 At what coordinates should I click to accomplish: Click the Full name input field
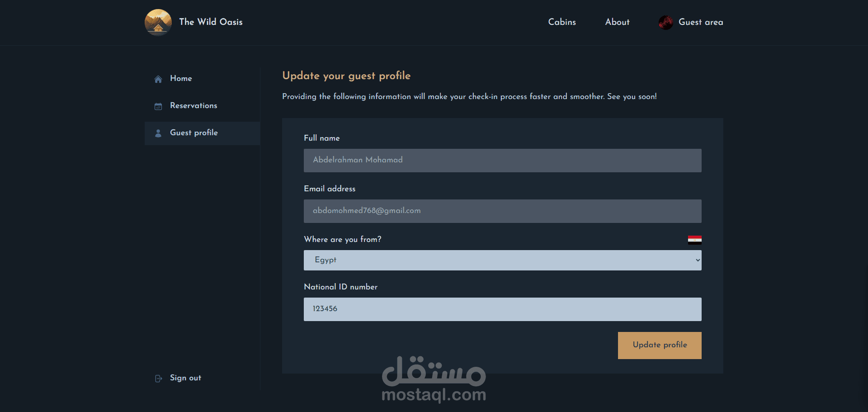503,161
